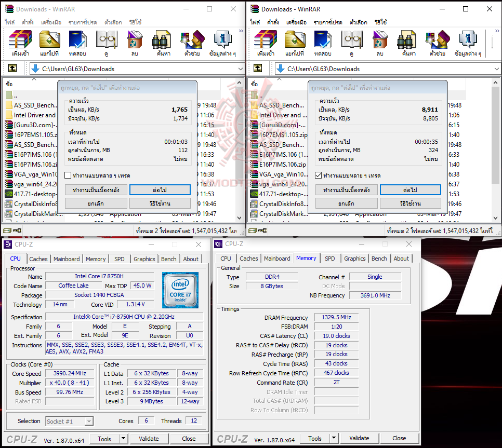Viewport: 502px width, 448px height.
Task: Click the แยกไฟล์ (Extract) icon
Action: [x=49, y=42]
